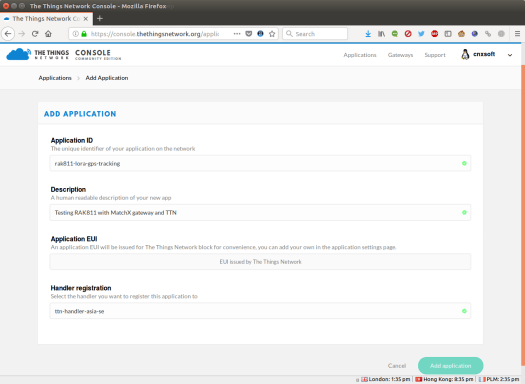Open page actions three-dot menu
Image resolution: width=525 pixels, height=384 pixels.
tap(237, 34)
